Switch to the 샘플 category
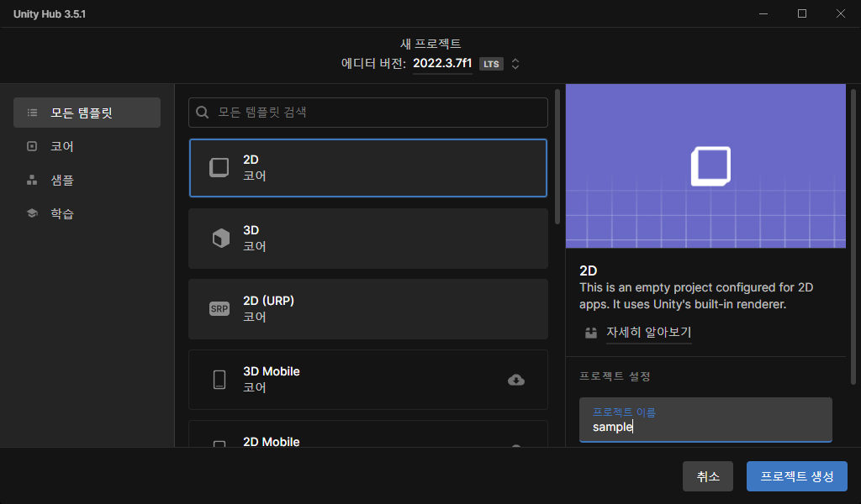 click(x=87, y=180)
